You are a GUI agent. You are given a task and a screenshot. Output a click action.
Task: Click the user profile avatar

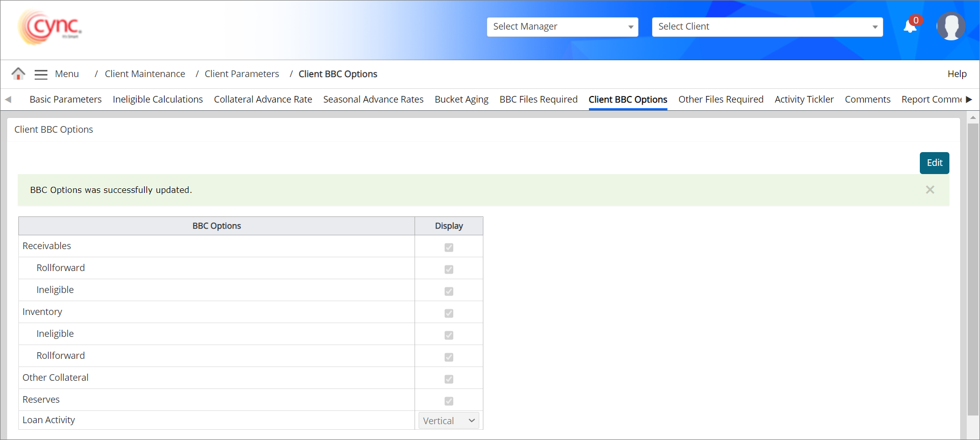pos(951,27)
